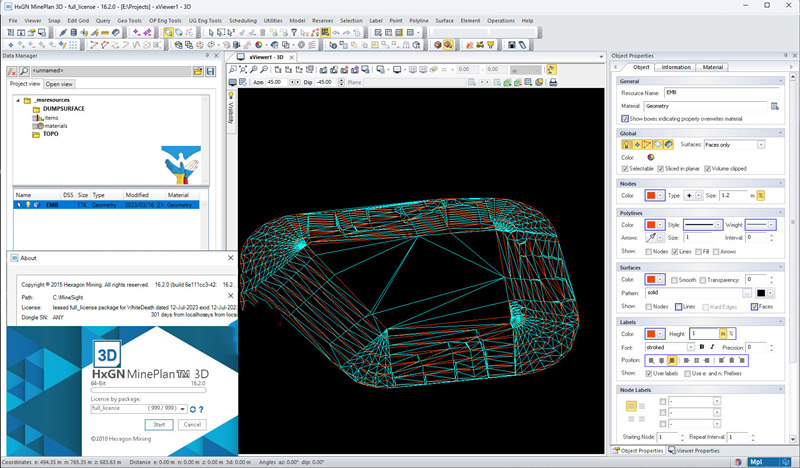Click the blue question mark in About dialog
This screenshot has height=468, width=800.
tap(201, 409)
